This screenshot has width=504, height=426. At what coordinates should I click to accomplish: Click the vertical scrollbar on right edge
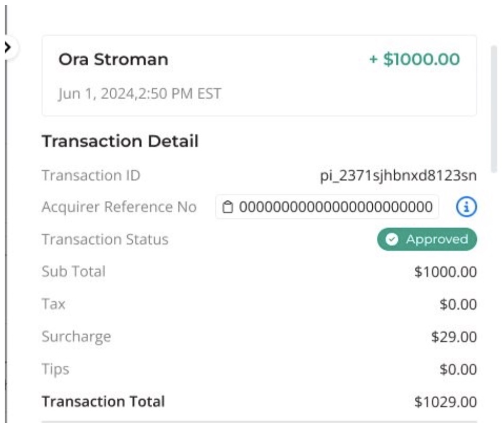pos(494,109)
